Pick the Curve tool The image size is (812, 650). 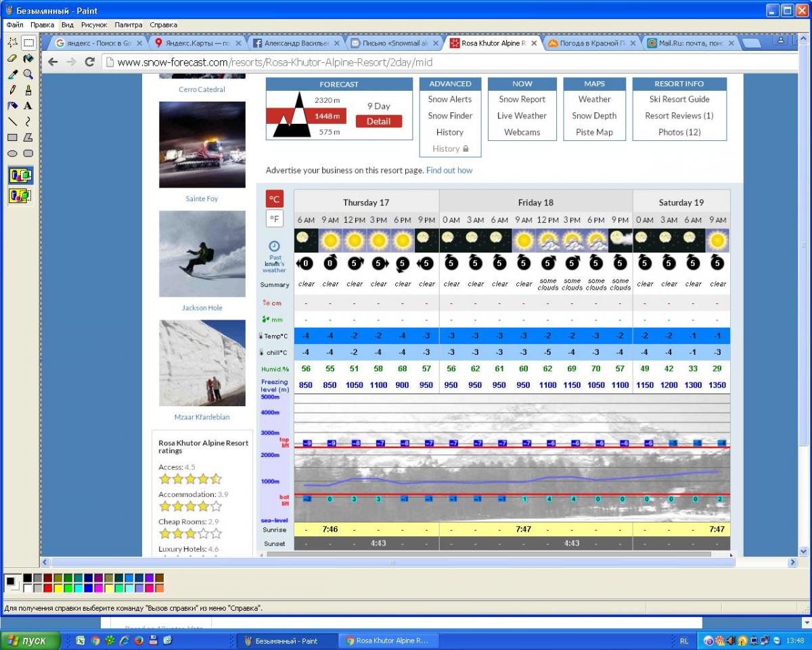[28, 122]
